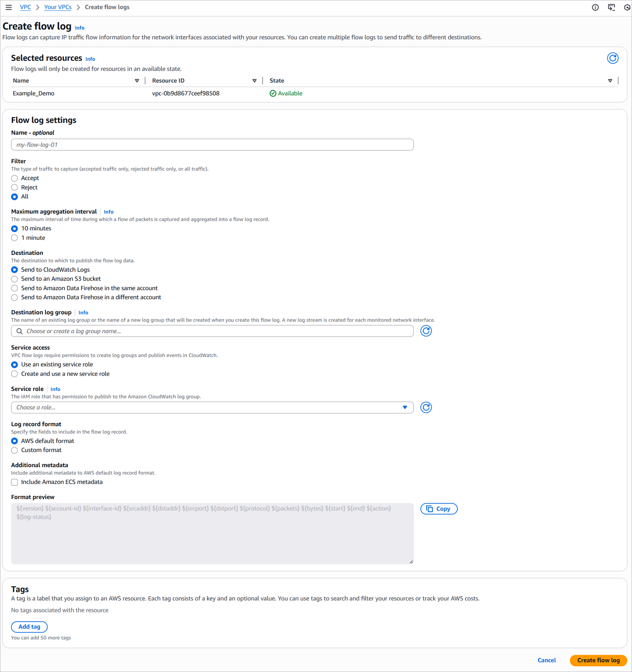Refresh the Selected resources table
The width and height of the screenshot is (632, 672).
pyautogui.click(x=612, y=58)
